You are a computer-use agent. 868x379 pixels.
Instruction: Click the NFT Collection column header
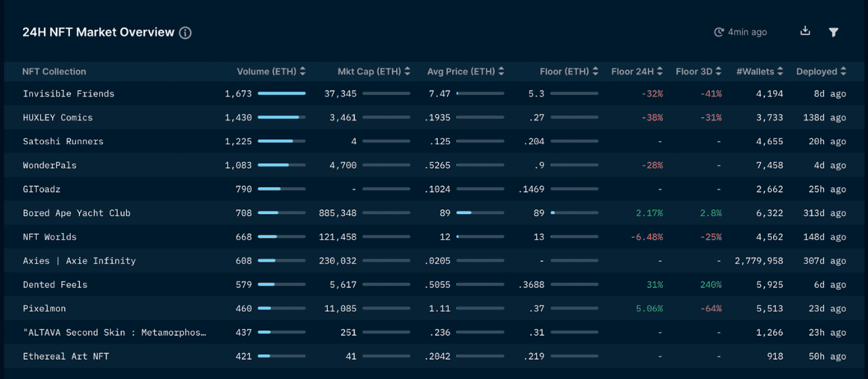(x=54, y=71)
